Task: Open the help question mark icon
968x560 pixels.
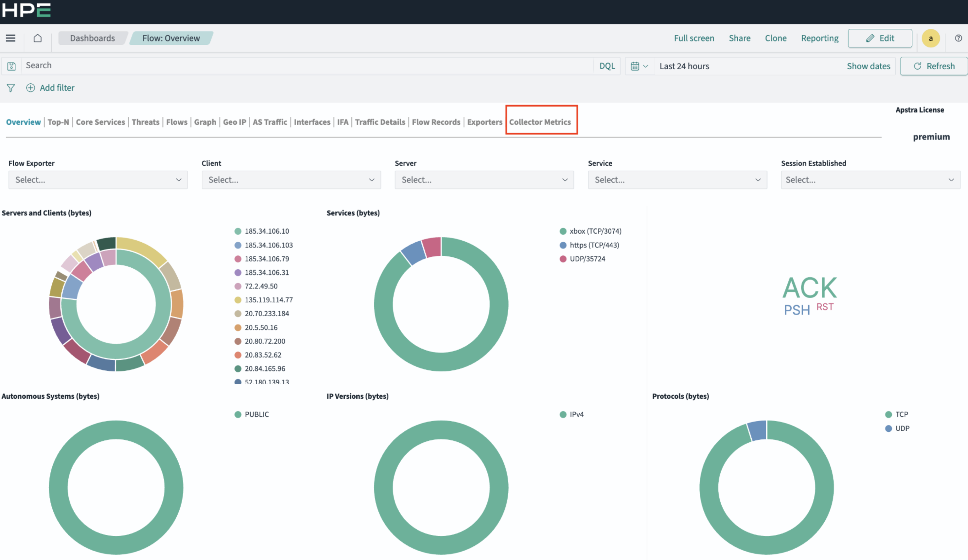Action: click(x=958, y=38)
